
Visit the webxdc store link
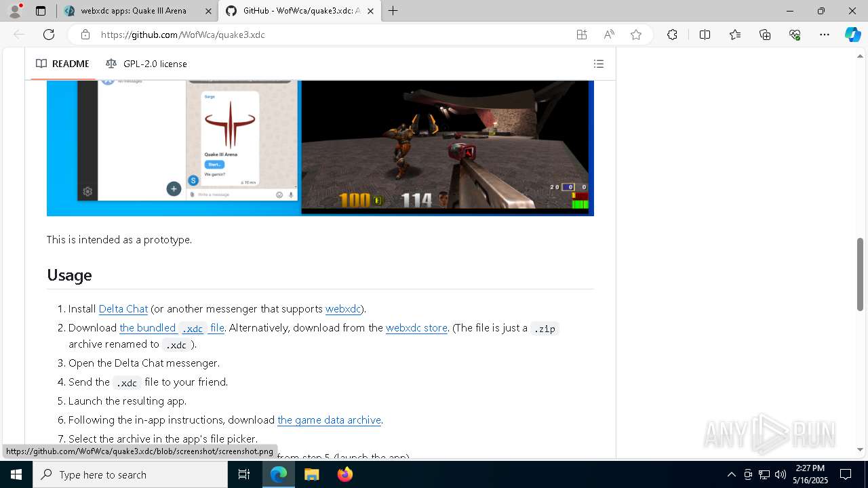(x=416, y=328)
